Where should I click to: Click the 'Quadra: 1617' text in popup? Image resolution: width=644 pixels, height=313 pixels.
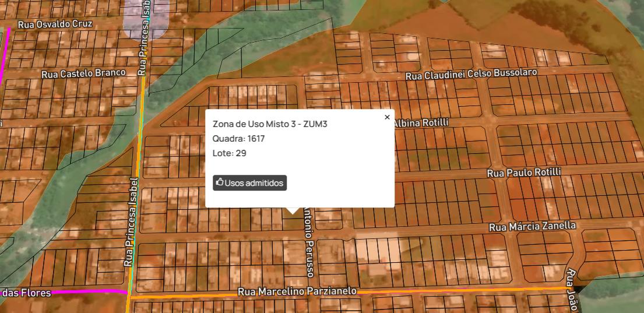[x=238, y=139]
